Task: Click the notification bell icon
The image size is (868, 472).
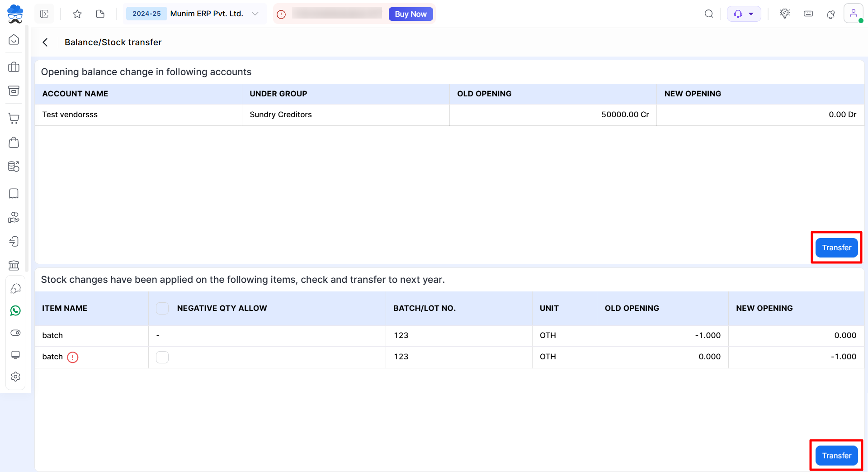Action: (831, 14)
